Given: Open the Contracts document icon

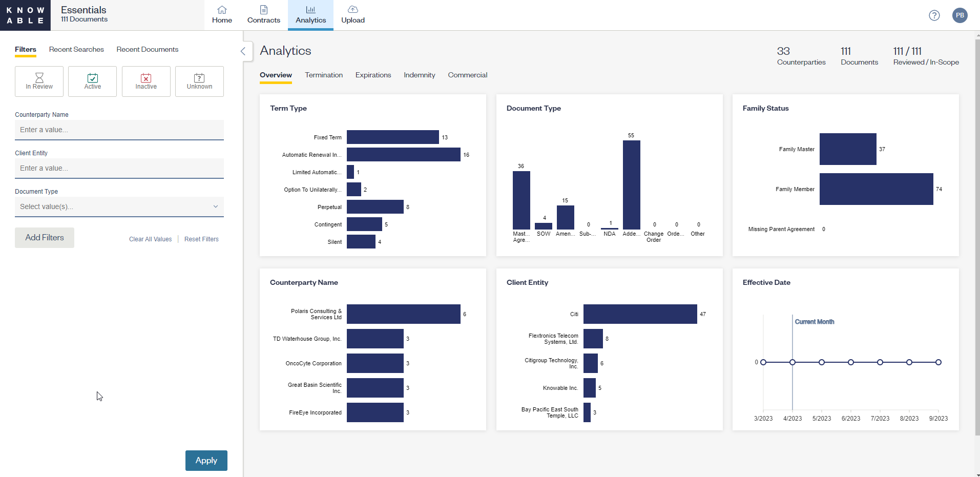Looking at the screenshot, I should (x=263, y=10).
